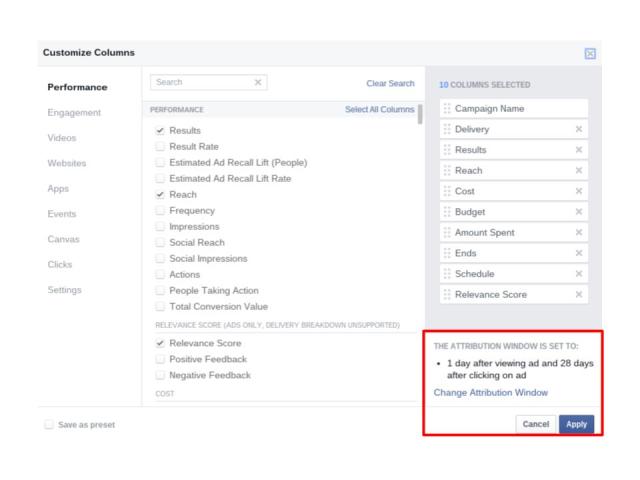Check the Negative Feedback checkbox
This screenshot has height=480, width=640.
pos(160,375)
